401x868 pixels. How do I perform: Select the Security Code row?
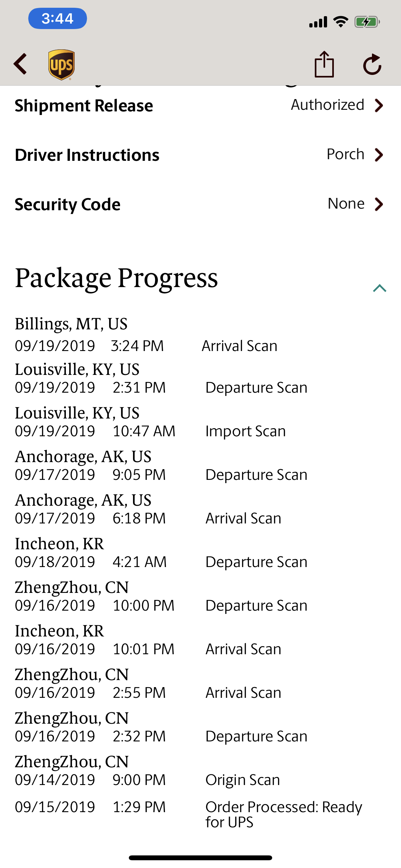tap(200, 204)
